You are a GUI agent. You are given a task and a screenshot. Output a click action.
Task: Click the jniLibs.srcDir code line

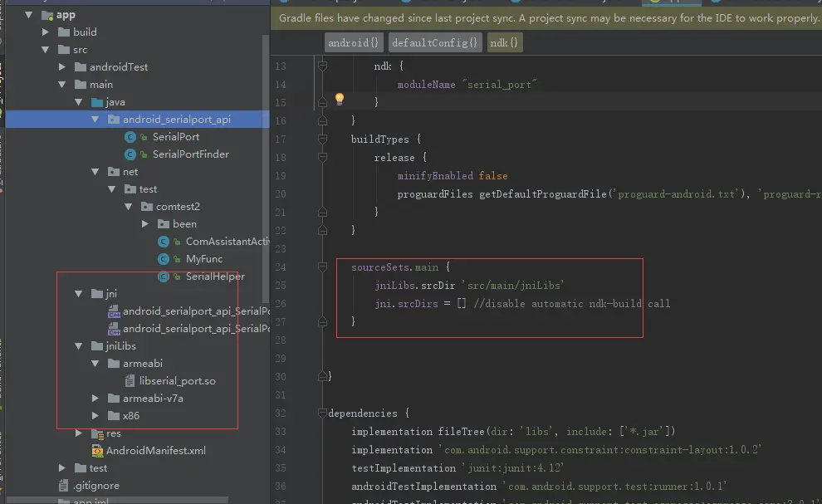469,286
